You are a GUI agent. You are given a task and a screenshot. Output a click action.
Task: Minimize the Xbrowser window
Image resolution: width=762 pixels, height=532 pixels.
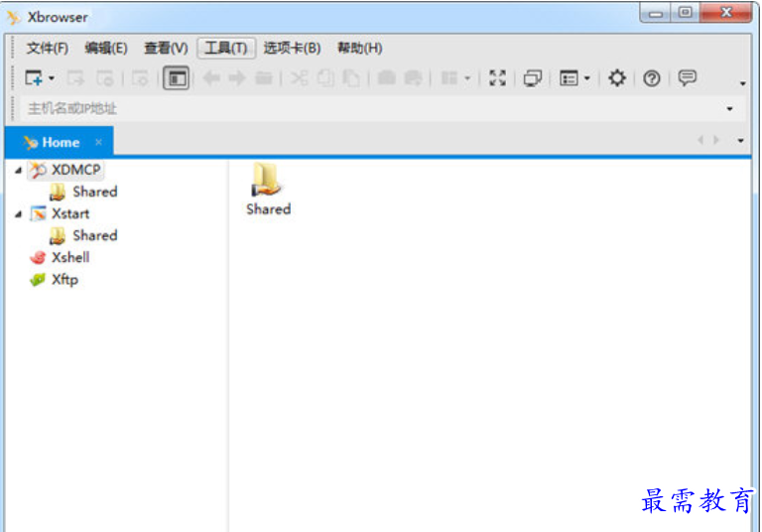coord(656,13)
